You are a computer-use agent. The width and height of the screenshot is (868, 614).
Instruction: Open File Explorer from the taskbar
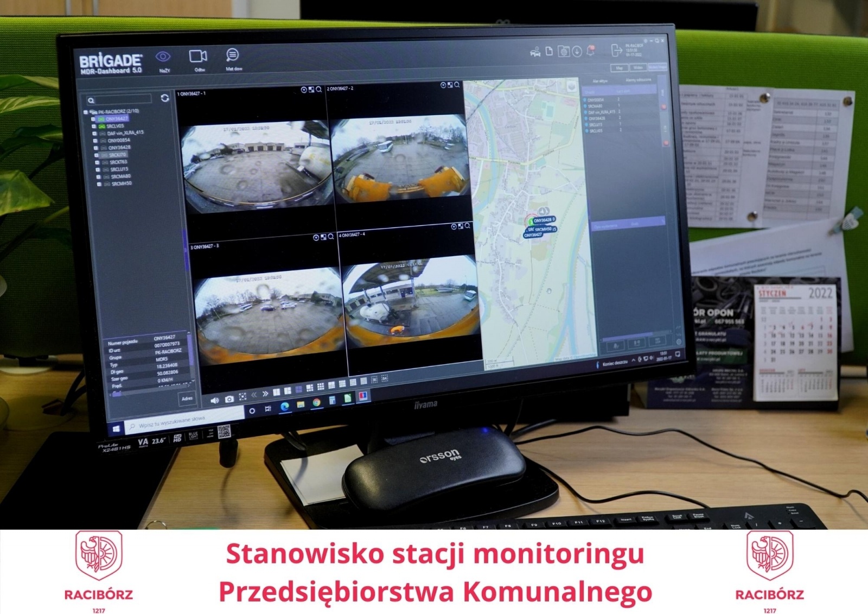pyautogui.click(x=301, y=404)
